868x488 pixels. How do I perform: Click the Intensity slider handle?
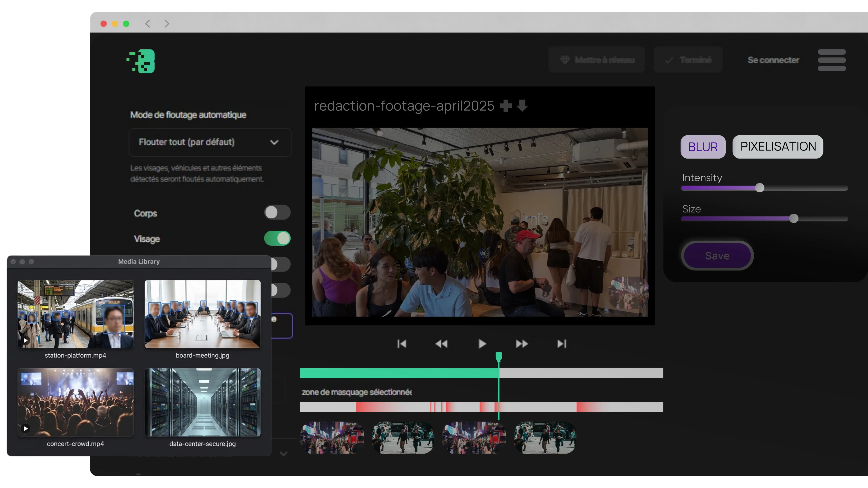pyautogui.click(x=759, y=188)
